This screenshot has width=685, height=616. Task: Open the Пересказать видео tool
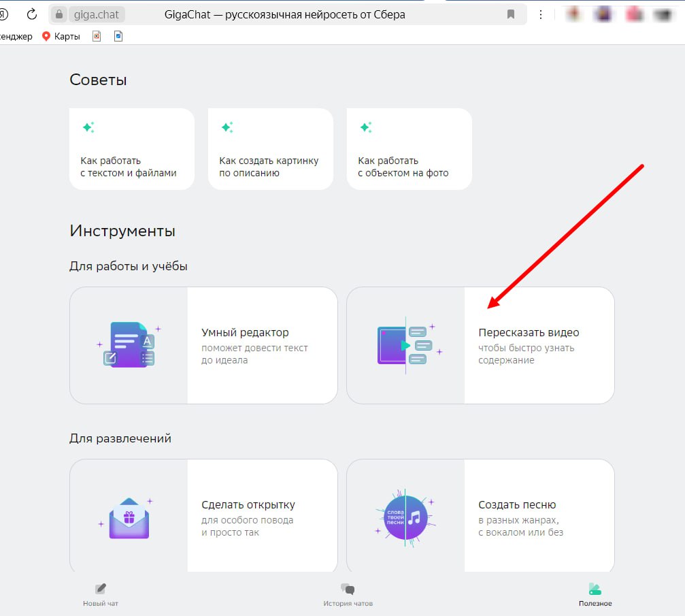(480, 345)
